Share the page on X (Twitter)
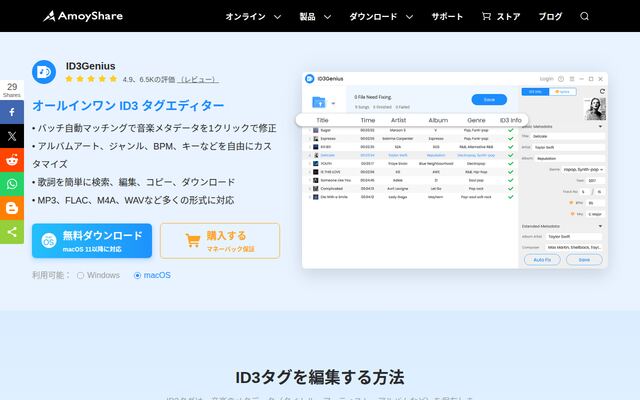This screenshot has width=640, height=400. (12, 136)
